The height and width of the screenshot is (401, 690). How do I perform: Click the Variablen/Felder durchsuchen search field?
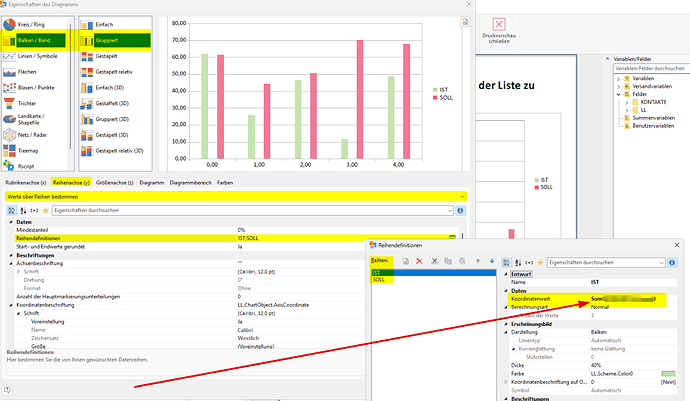[x=651, y=69]
